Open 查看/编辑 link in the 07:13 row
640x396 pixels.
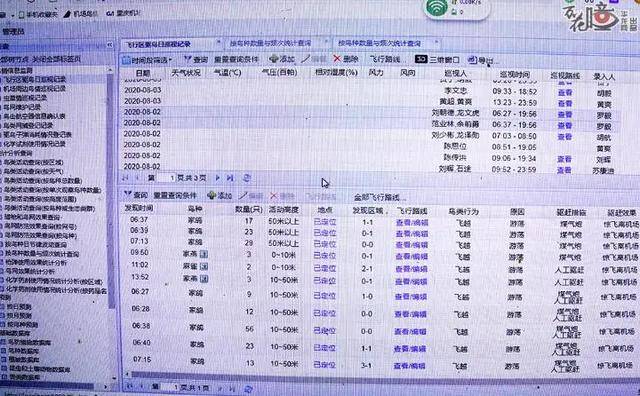pos(412,245)
